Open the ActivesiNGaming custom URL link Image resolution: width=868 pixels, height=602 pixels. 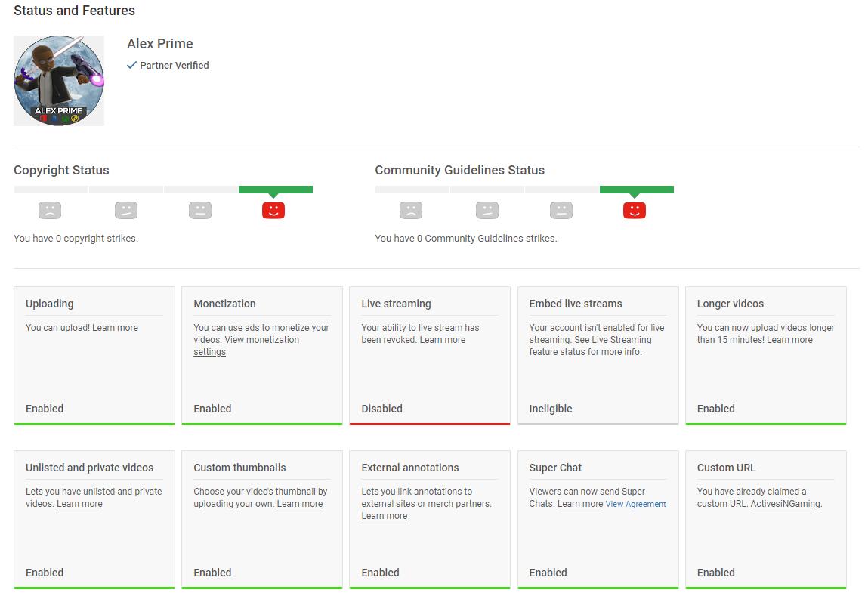tap(785, 504)
